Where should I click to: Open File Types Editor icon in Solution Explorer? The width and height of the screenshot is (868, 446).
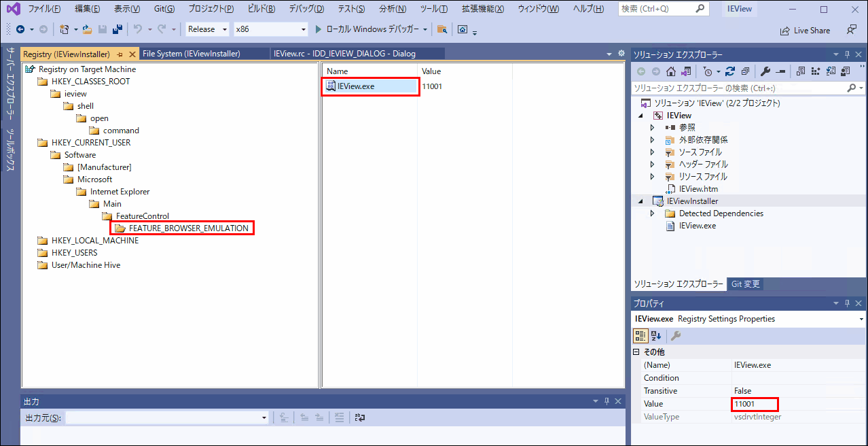(831, 71)
